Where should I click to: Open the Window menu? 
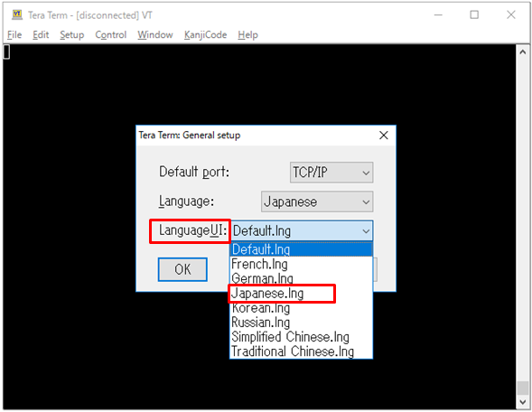pyautogui.click(x=155, y=34)
